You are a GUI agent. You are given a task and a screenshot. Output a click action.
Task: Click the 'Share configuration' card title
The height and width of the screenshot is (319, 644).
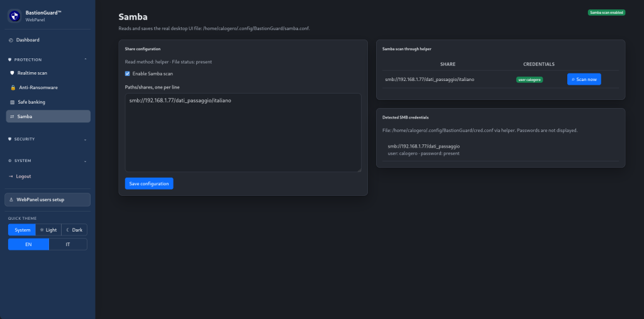143,49
